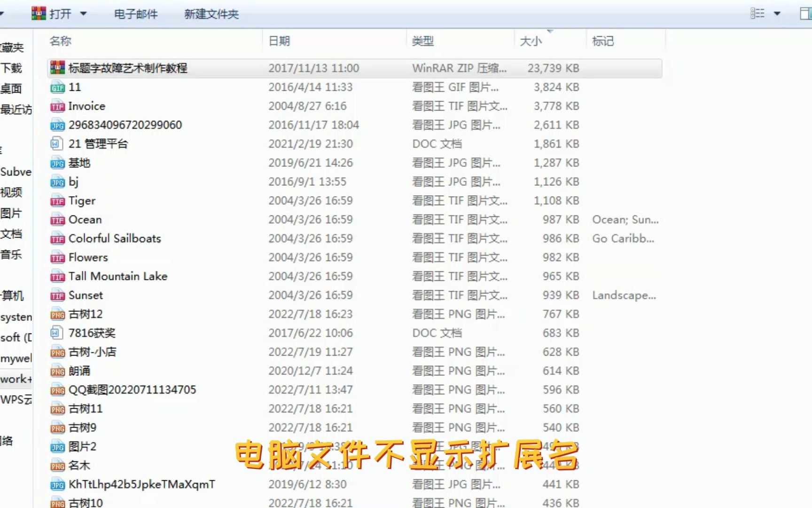Select the TIF icon for Colorful Sailboats
Image resolution: width=812 pixels, height=508 pixels.
pos(57,238)
